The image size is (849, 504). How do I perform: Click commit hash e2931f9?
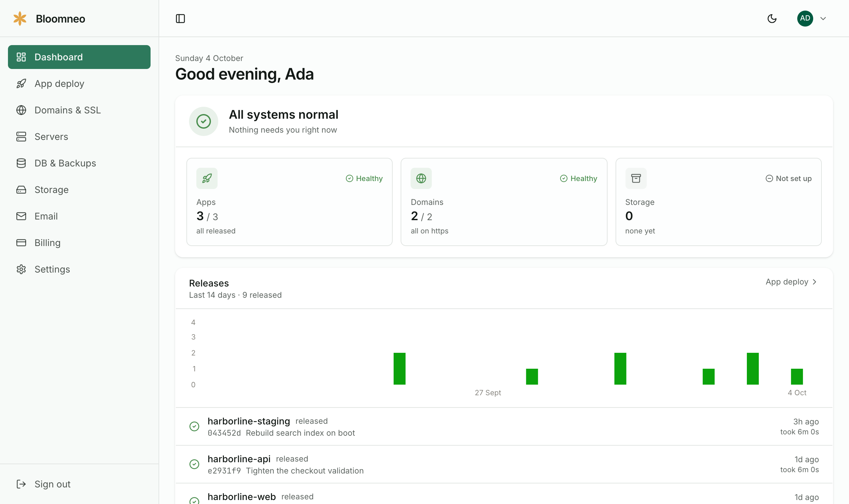pyautogui.click(x=224, y=471)
